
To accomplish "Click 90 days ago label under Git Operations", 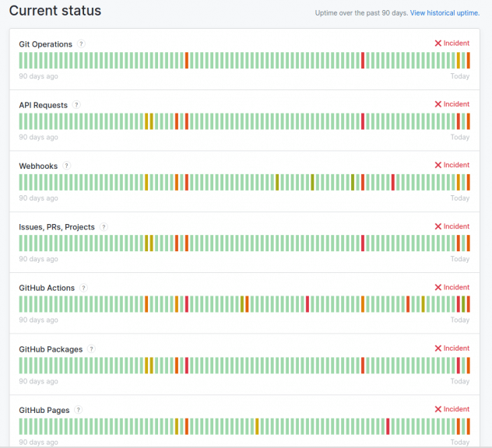I will 38,76.
